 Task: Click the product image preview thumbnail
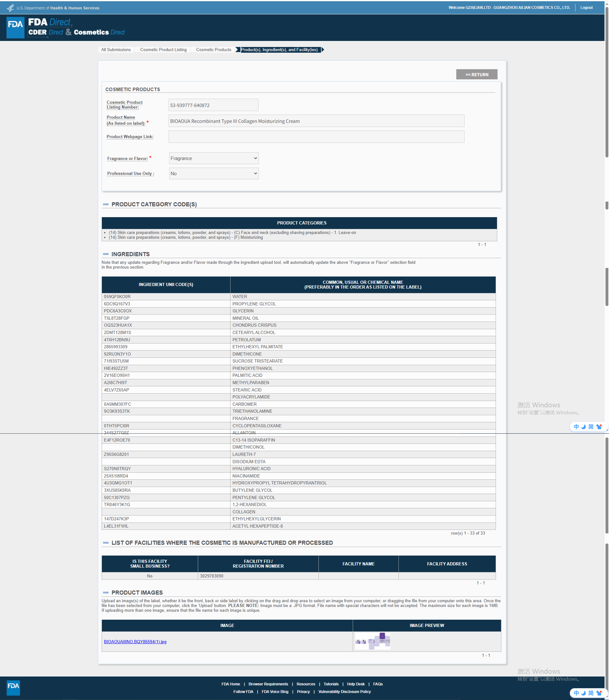(372, 641)
